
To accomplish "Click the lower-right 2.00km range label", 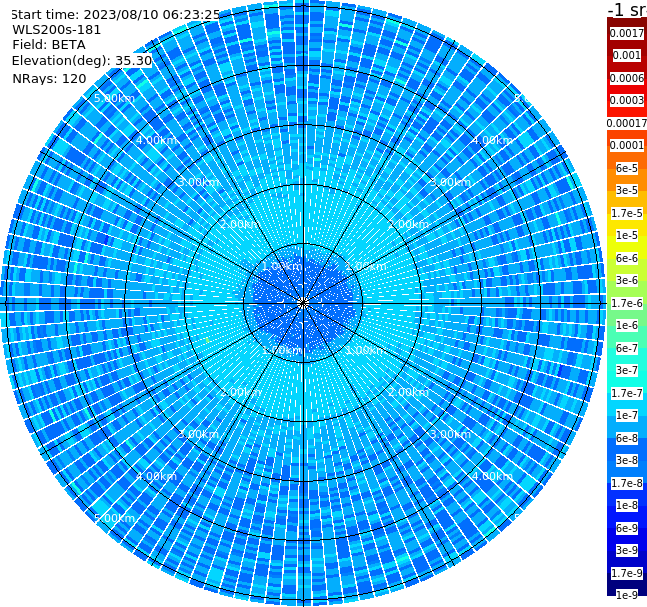I will [409, 392].
